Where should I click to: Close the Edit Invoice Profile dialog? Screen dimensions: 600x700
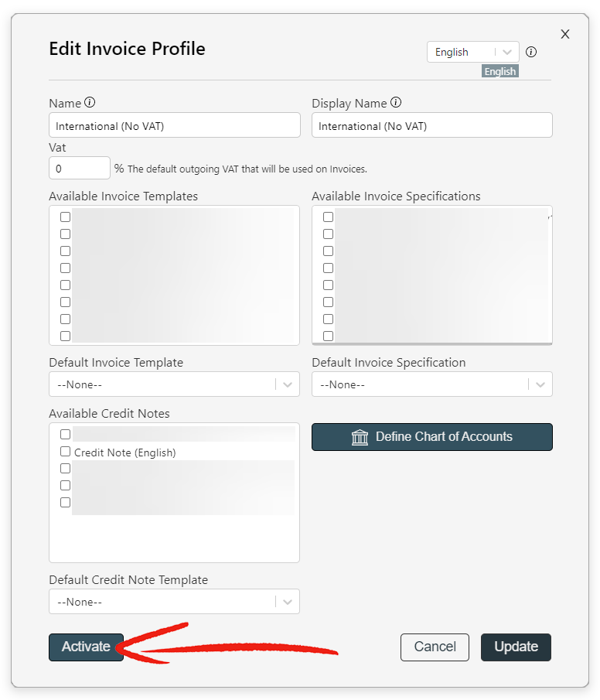[x=565, y=34]
